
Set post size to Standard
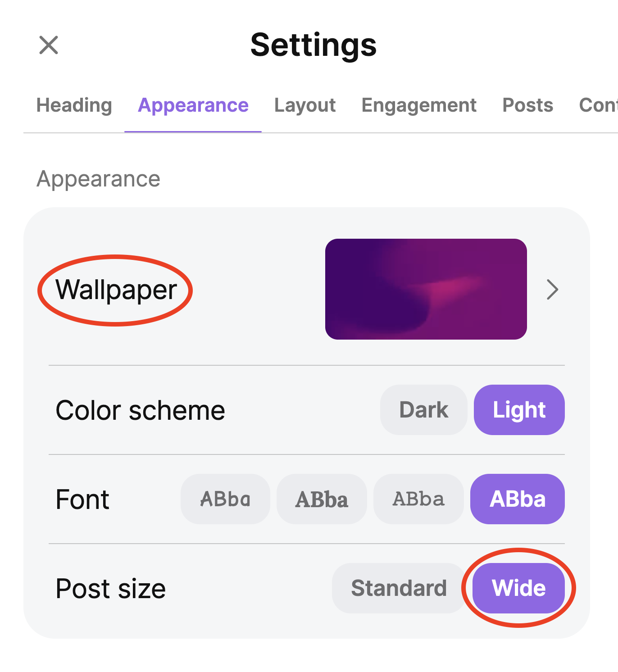point(399,588)
